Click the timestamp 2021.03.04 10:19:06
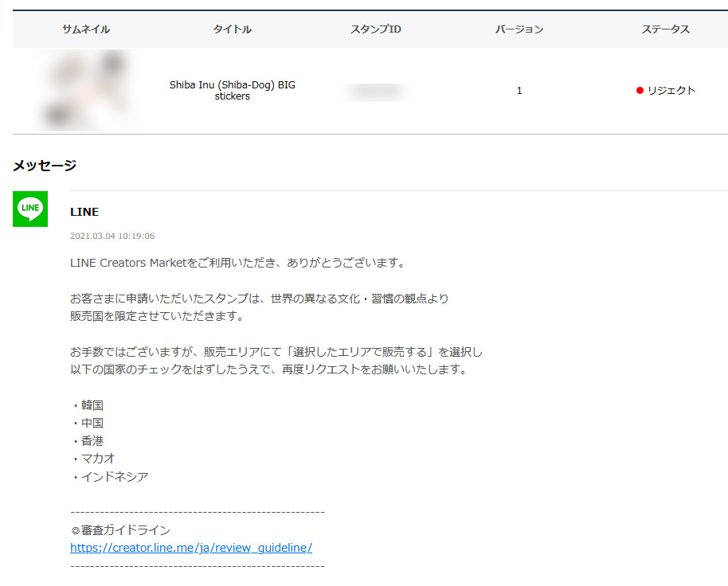Screen dimensions: 728x586 pos(112,236)
